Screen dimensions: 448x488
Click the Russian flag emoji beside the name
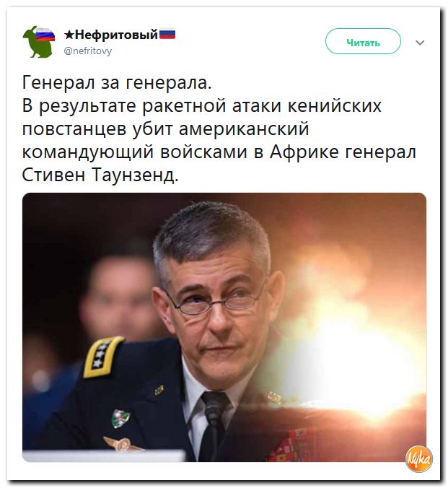pyautogui.click(x=167, y=34)
